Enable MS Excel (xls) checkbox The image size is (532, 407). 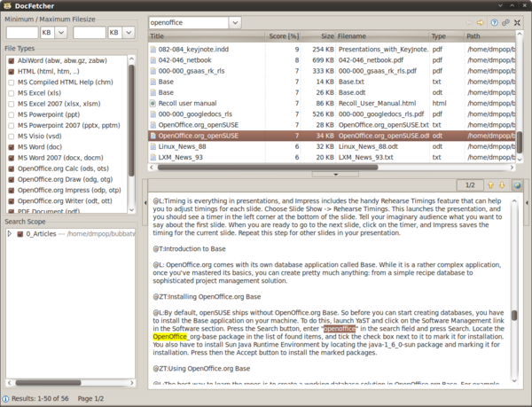(x=12, y=93)
